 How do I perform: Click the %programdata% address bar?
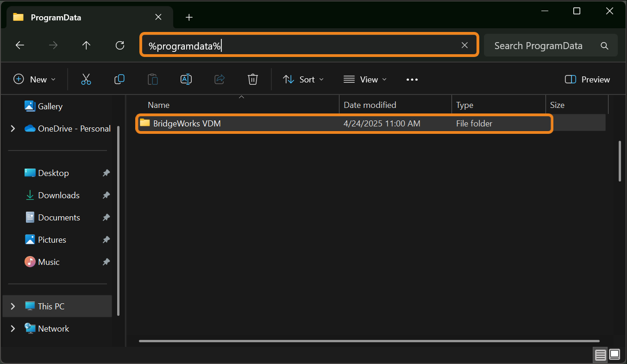coord(309,45)
